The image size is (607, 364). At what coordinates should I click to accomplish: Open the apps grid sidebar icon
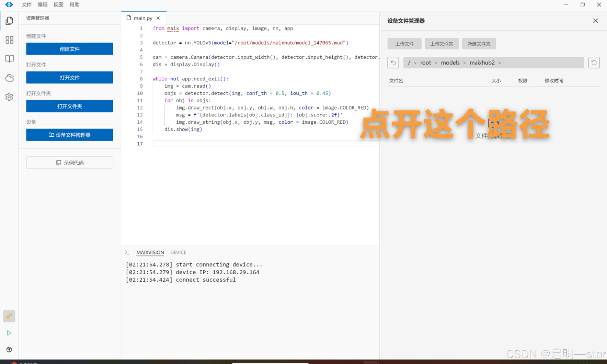[9, 40]
